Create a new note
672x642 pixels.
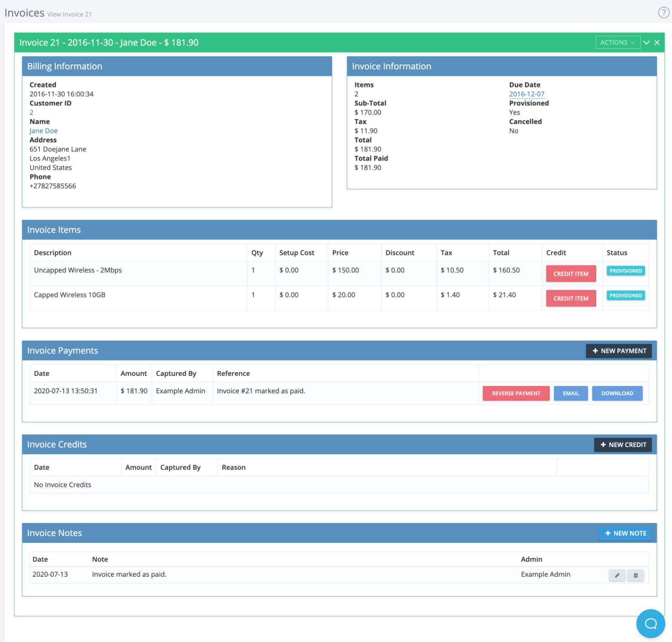[625, 533]
